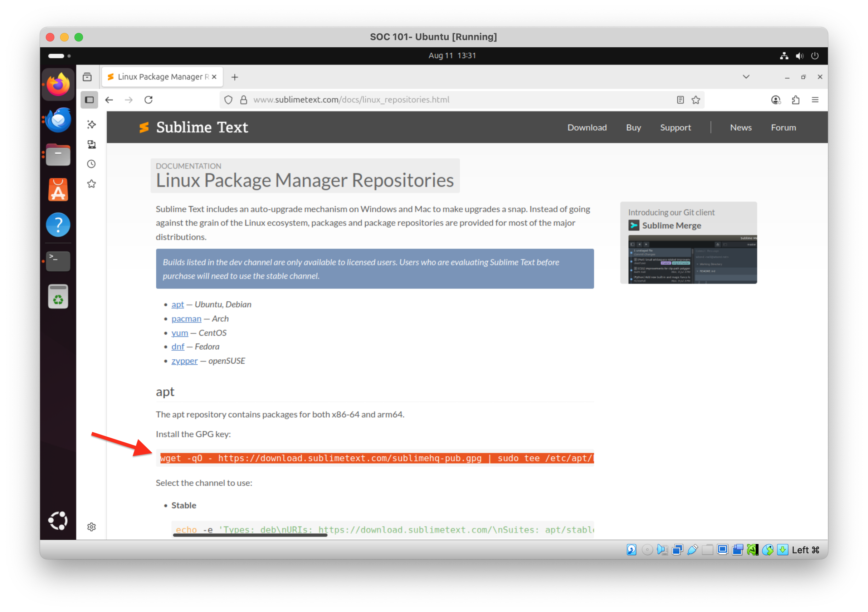Image resolution: width=868 pixels, height=612 pixels.
Task: Follow the zypper link
Action: click(185, 361)
